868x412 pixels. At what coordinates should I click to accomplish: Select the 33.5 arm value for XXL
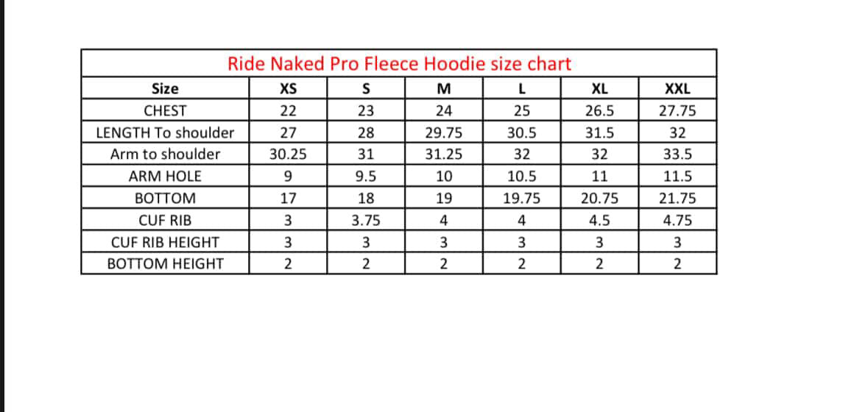677,154
